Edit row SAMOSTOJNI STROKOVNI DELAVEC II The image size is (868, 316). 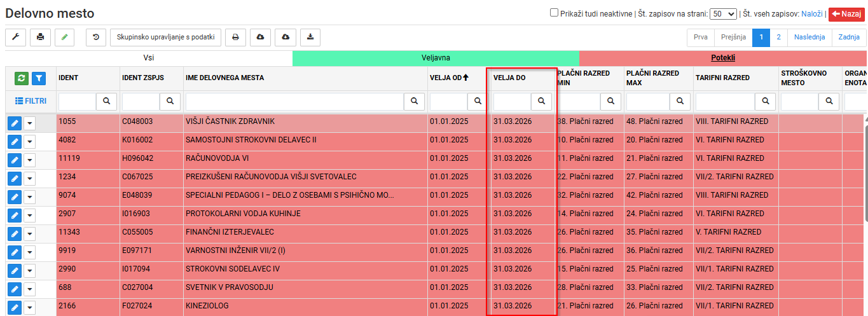[x=15, y=142]
